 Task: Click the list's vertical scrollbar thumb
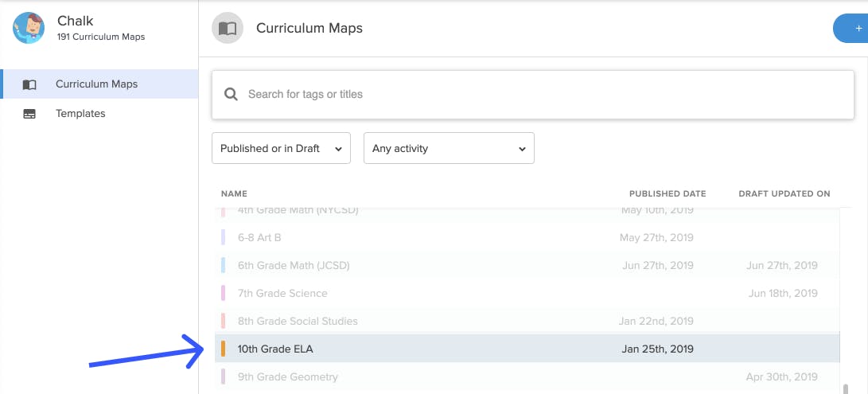tap(845, 389)
